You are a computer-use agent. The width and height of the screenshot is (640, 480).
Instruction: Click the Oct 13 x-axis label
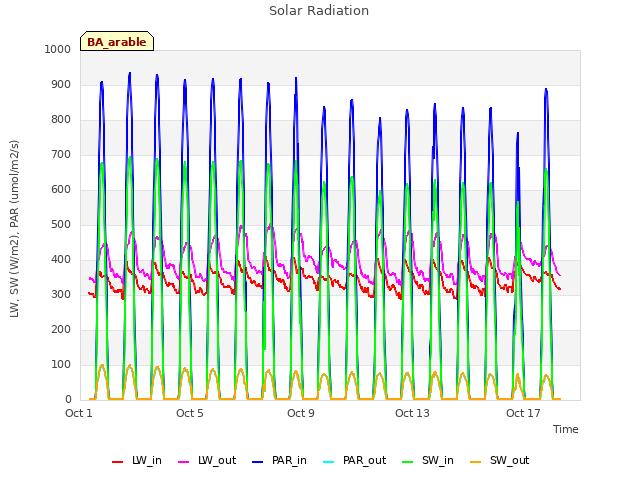pos(412,413)
